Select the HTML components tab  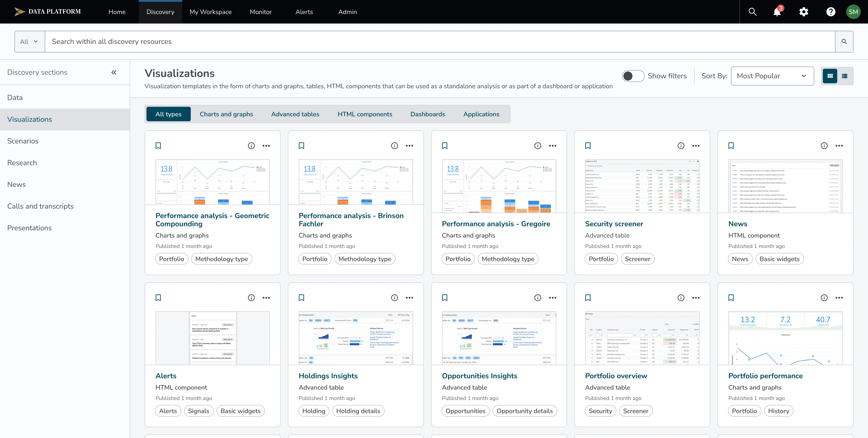365,114
